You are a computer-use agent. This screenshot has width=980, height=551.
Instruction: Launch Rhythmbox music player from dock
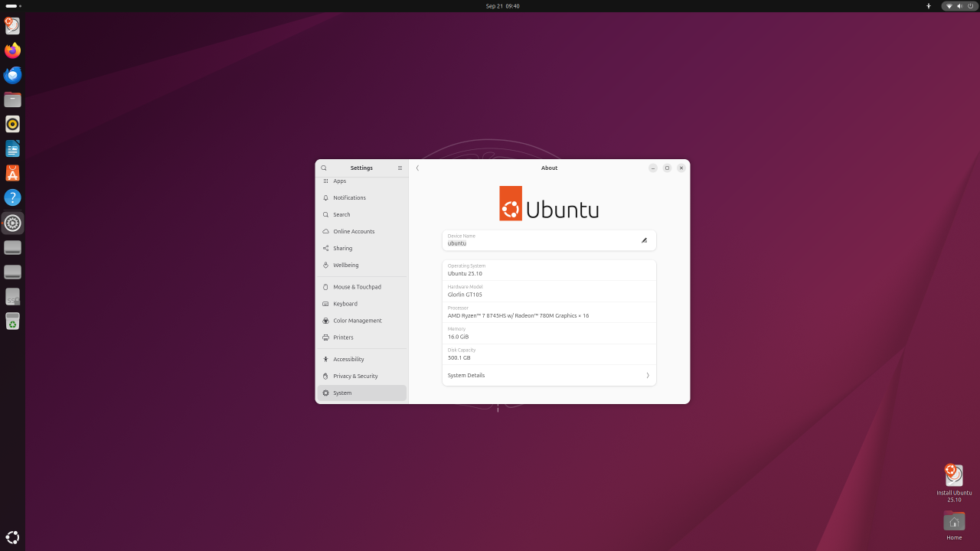(12, 124)
